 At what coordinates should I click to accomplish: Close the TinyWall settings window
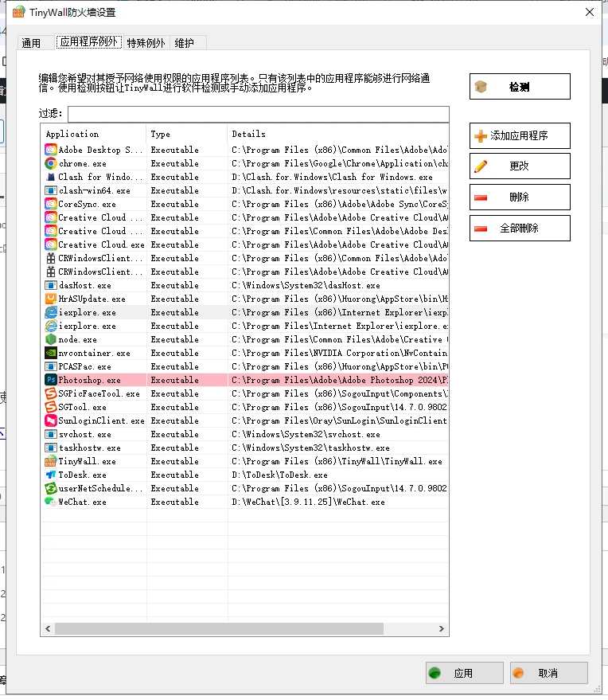[590, 12]
